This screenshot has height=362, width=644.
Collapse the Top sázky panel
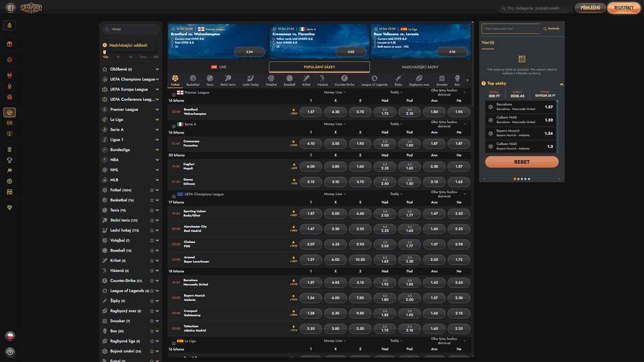click(561, 84)
